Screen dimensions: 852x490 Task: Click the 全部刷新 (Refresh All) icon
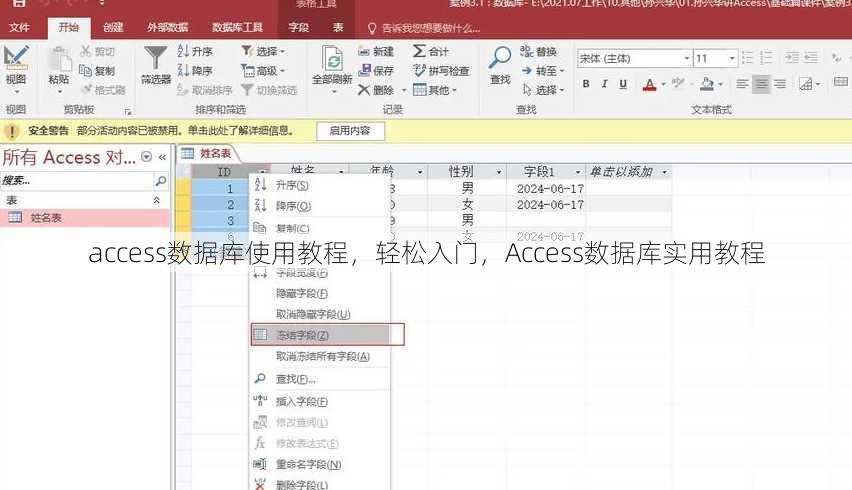tap(333, 59)
